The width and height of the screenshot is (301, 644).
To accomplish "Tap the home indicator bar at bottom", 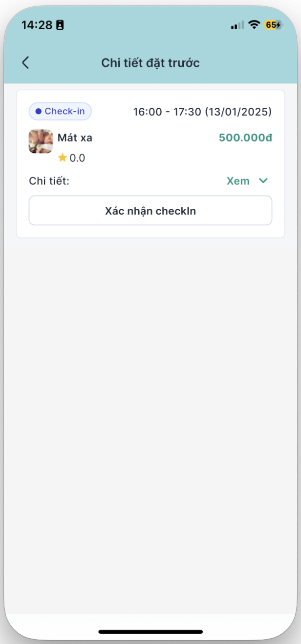I will pyautogui.click(x=150, y=632).
